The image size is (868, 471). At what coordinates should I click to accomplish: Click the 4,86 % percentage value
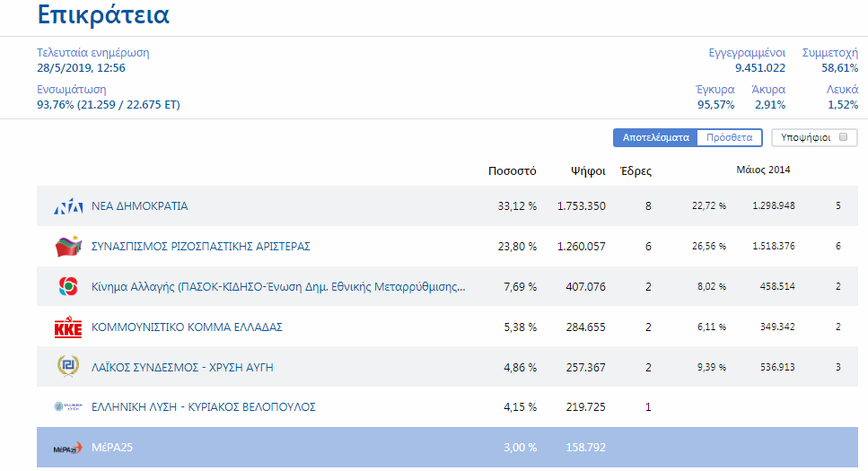[x=520, y=368]
